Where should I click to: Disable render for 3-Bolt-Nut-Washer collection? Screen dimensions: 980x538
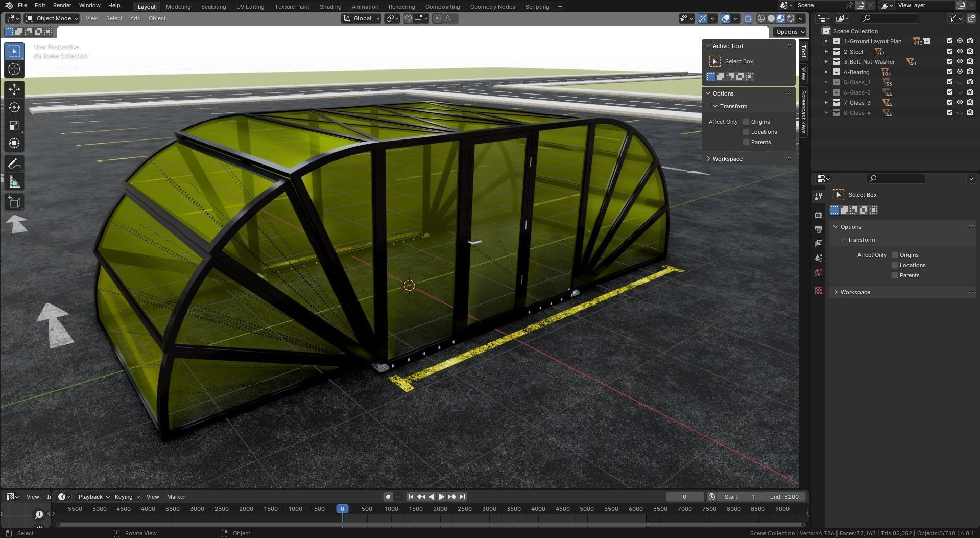(970, 61)
